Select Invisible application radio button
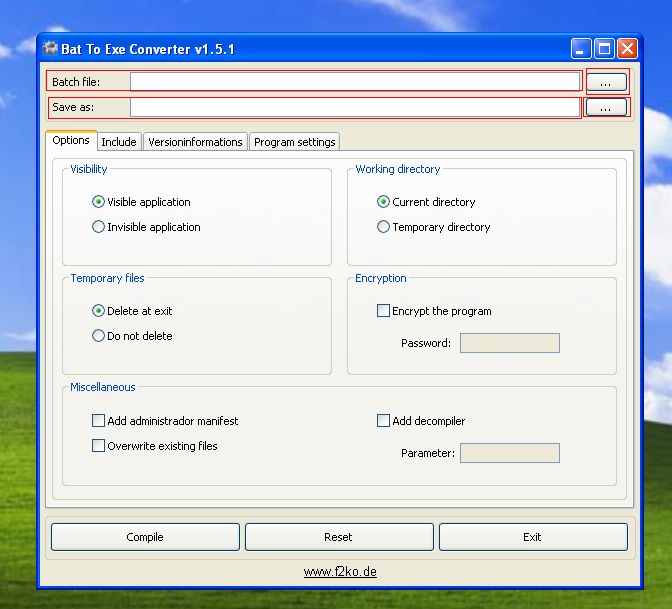The image size is (672, 609). (x=146, y=227)
